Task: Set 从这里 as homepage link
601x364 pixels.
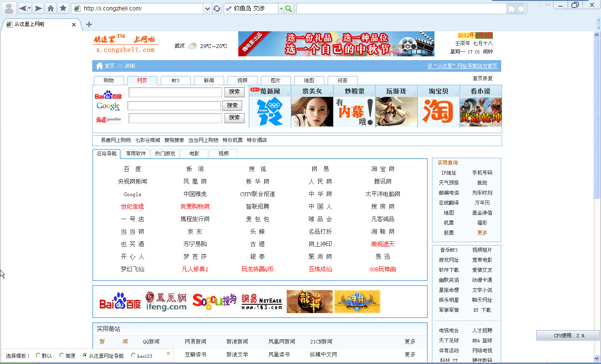Action: pyautogui.click(x=462, y=66)
